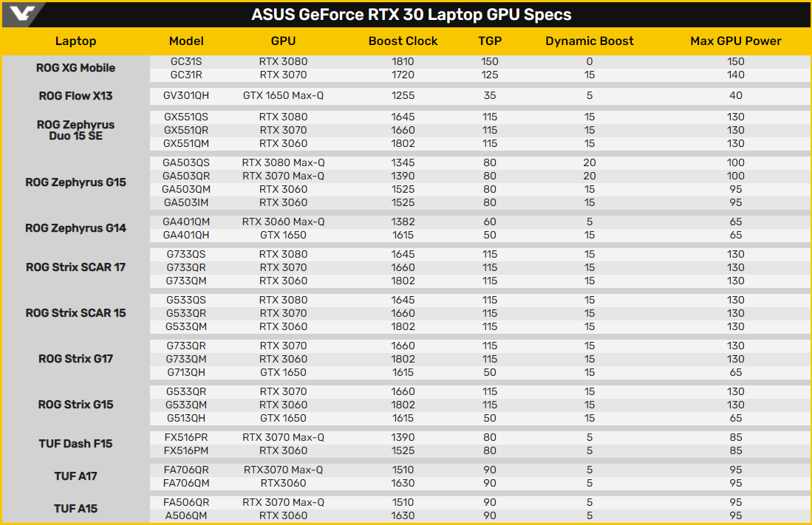812x525 pixels.
Task: Click the ROG Strix SCAR 15 label
Action: click(75, 313)
